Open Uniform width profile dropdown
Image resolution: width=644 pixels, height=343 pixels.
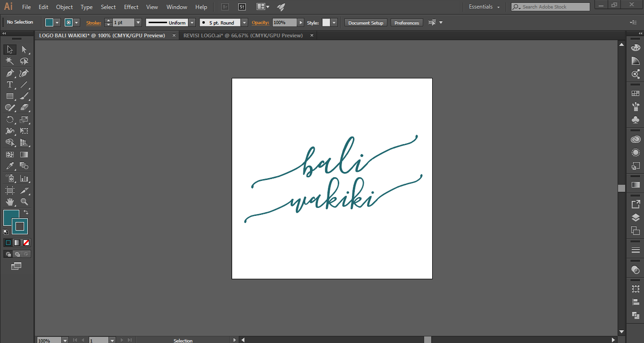[192, 23]
